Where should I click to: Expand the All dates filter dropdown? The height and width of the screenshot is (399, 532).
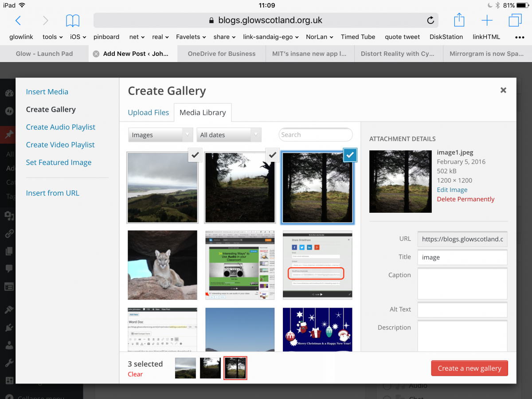[x=229, y=135]
